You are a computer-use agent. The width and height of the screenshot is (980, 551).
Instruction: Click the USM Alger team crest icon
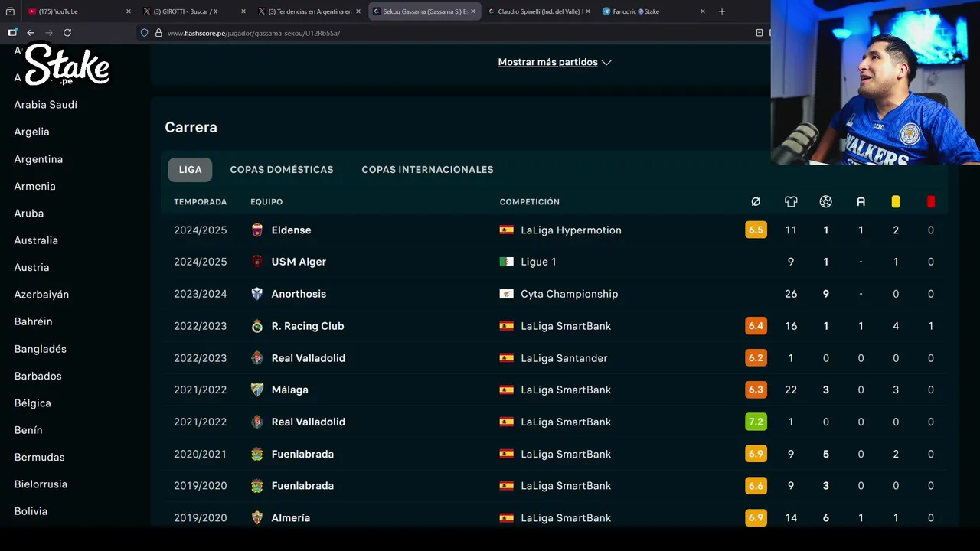pyautogui.click(x=257, y=262)
